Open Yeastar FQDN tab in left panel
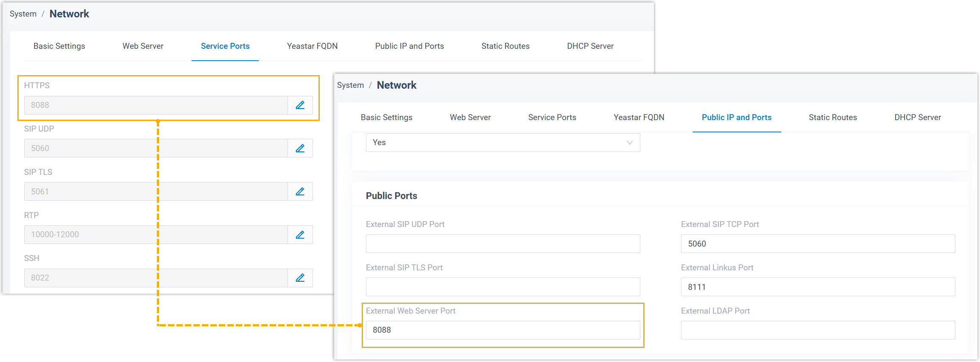This screenshot has width=980, height=362. (312, 46)
